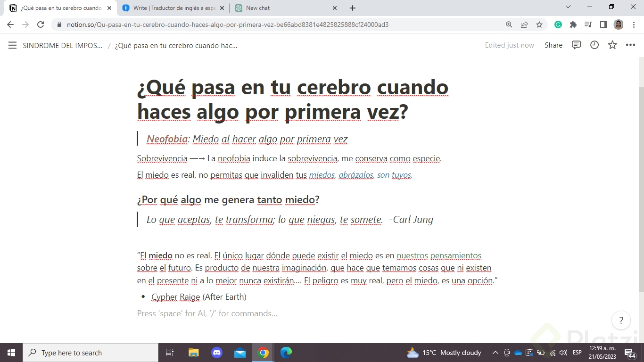Click the Carl Jung quote text

pyautogui.click(x=289, y=220)
